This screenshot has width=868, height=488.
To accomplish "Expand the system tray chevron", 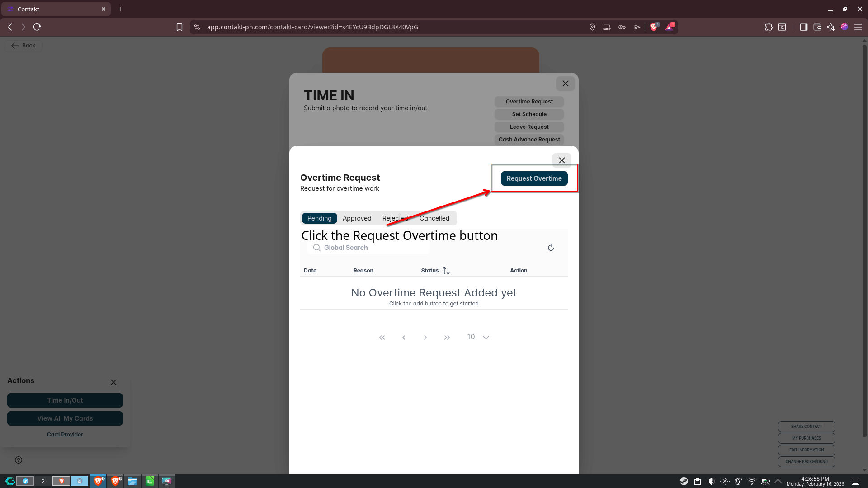I will [x=778, y=481].
